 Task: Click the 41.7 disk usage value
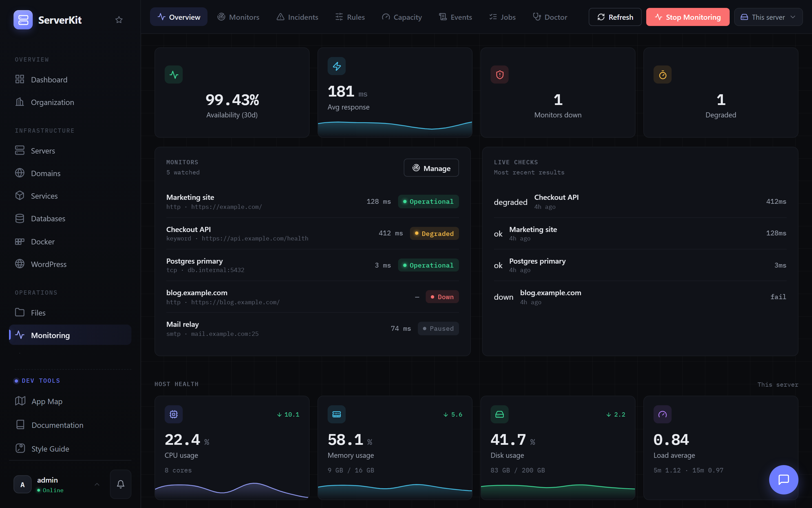[x=508, y=440]
